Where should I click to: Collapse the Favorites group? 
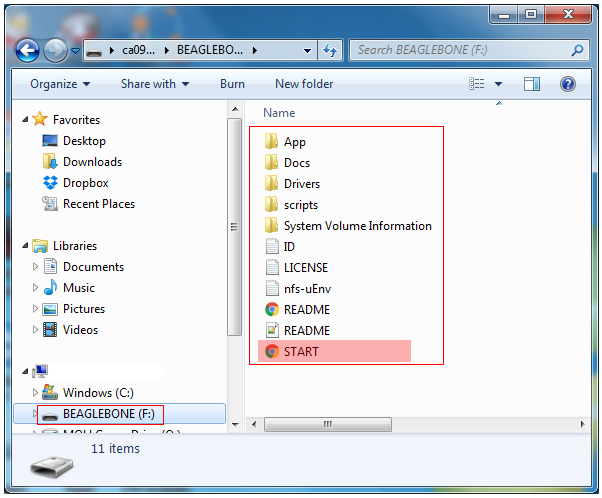[25, 119]
